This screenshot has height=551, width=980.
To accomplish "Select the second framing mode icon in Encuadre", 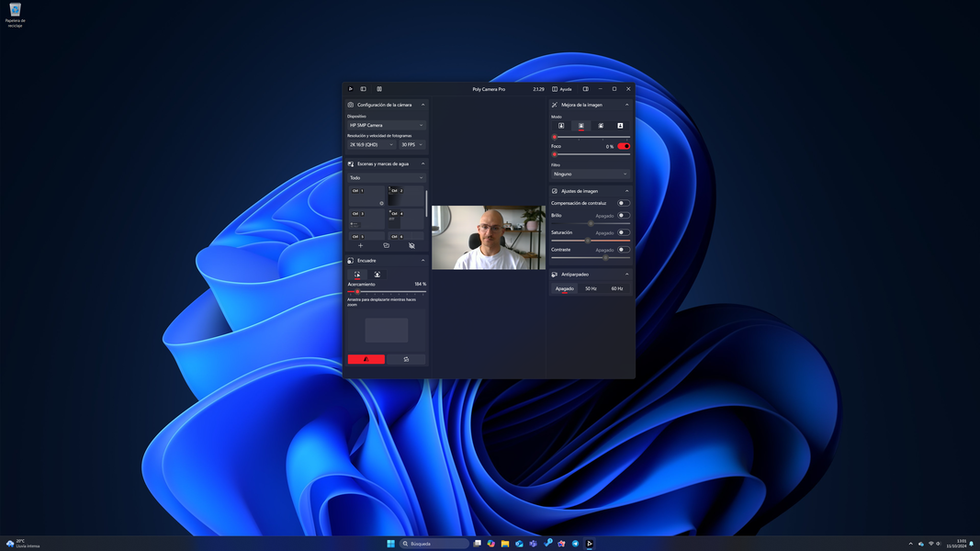I will pyautogui.click(x=377, y=275).
